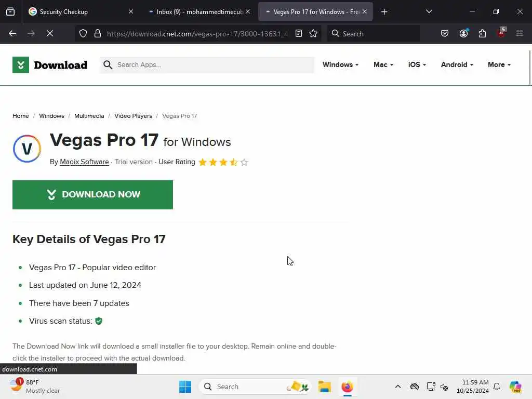The width and height of the screenshot is (532, 399).
Task: Open the Magix Software link
Action: tap(84, 162)
